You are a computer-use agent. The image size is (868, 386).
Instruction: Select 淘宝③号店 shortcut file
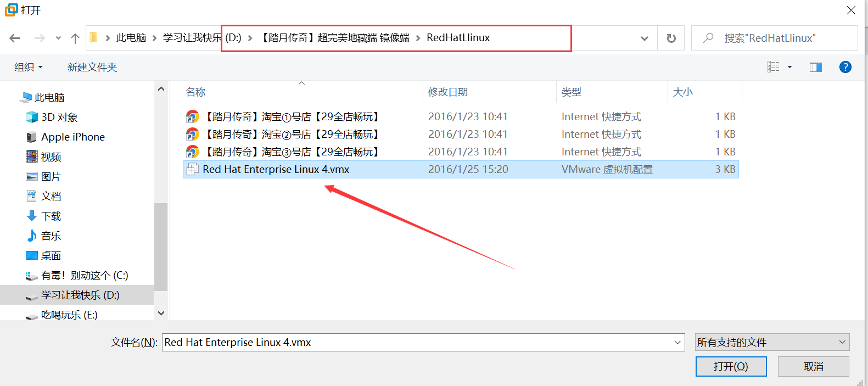[x=461, y=152]
